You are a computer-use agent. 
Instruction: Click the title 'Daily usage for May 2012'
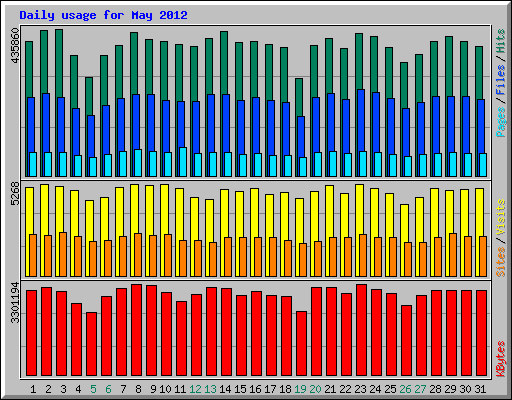pyautogui.click(x=103, y=15)
